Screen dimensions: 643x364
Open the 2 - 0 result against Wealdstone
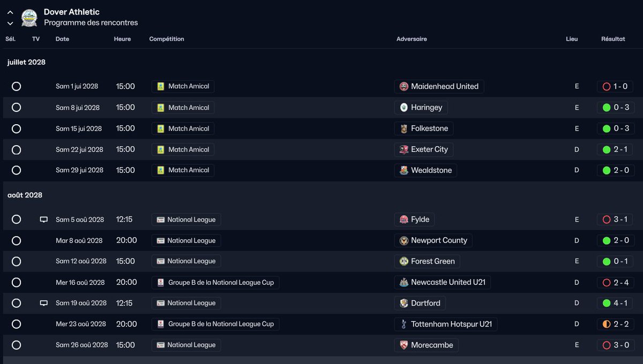[615, 170]
